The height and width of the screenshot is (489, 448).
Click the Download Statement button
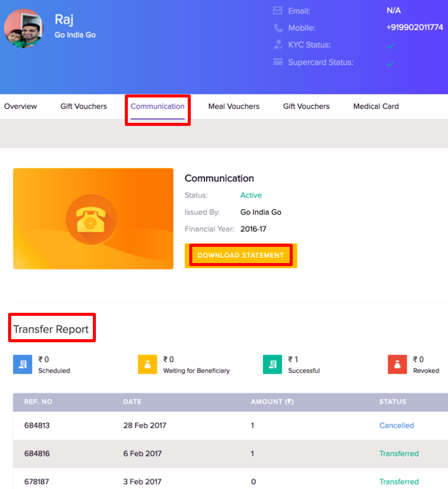click(241, 255)
